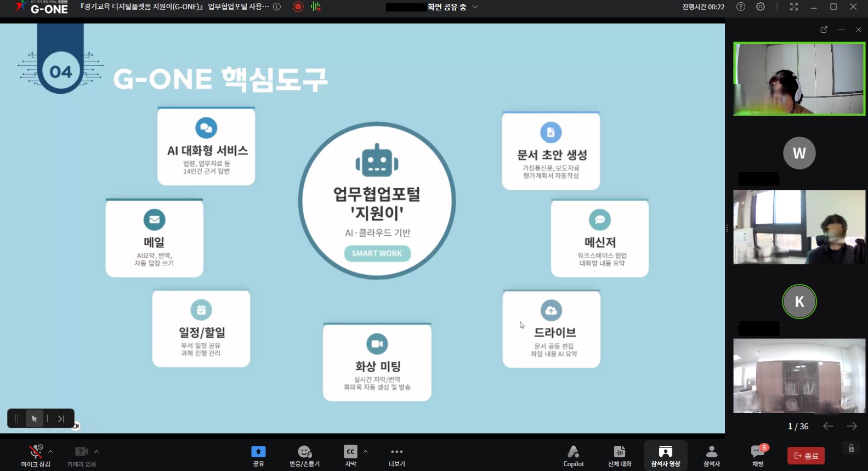
Task: Open the chat panel with 5 unread
Action: click(757, 456)
